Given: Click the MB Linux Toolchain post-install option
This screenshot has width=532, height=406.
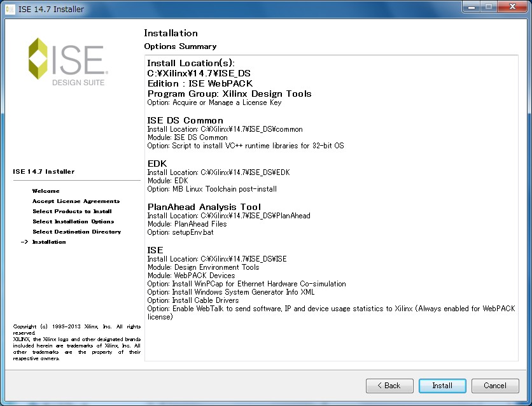Looking at the screenshot, I should coord(212,189).
